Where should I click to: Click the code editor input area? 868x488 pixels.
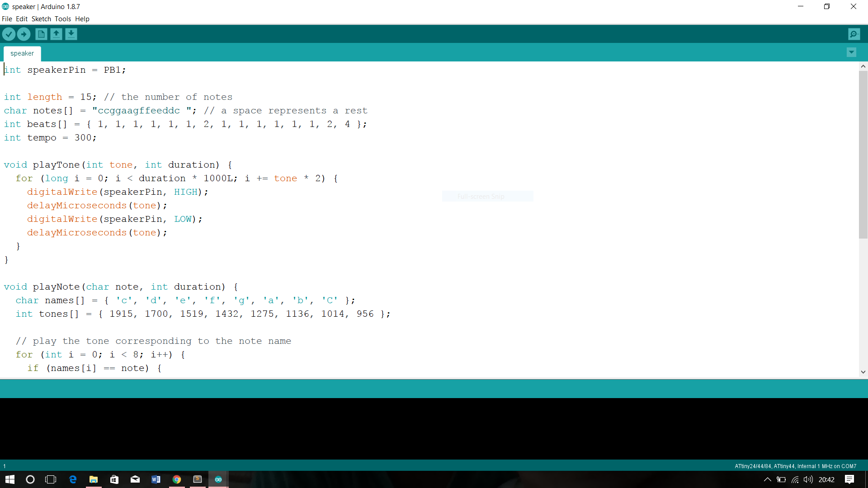click(434, 221)
